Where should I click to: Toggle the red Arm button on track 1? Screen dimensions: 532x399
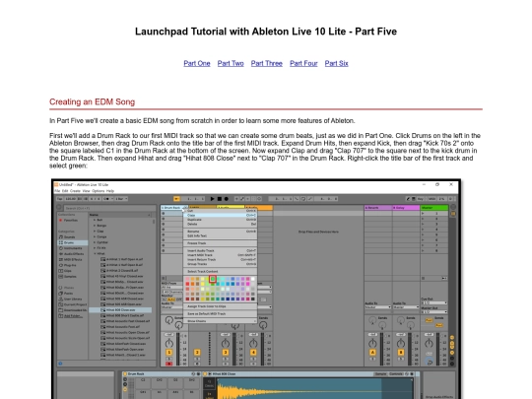pyautogui.click(x=169, y=365)
